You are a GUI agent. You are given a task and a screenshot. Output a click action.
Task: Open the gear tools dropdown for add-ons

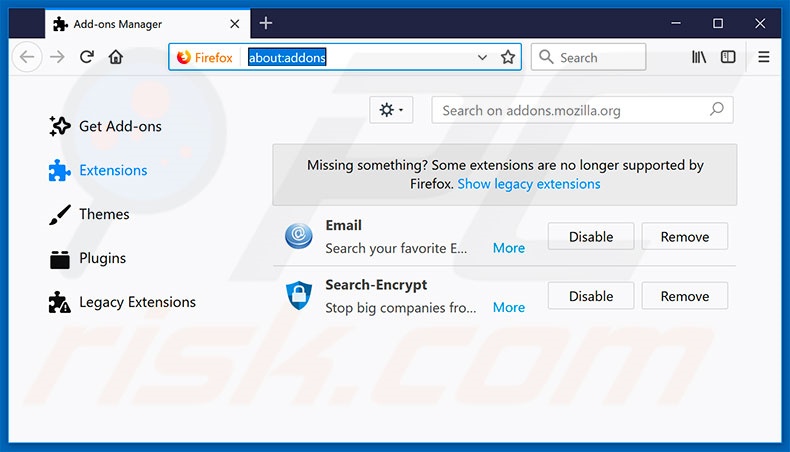391,110
